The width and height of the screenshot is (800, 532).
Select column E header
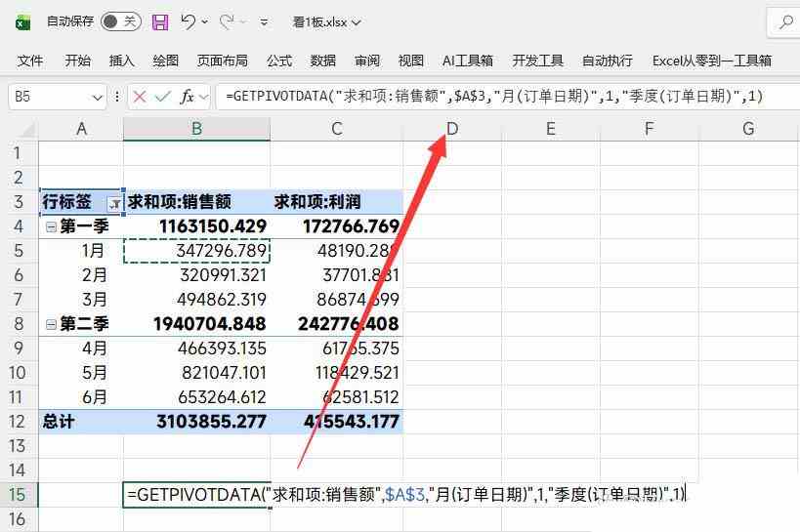click(x=551, y=129)
